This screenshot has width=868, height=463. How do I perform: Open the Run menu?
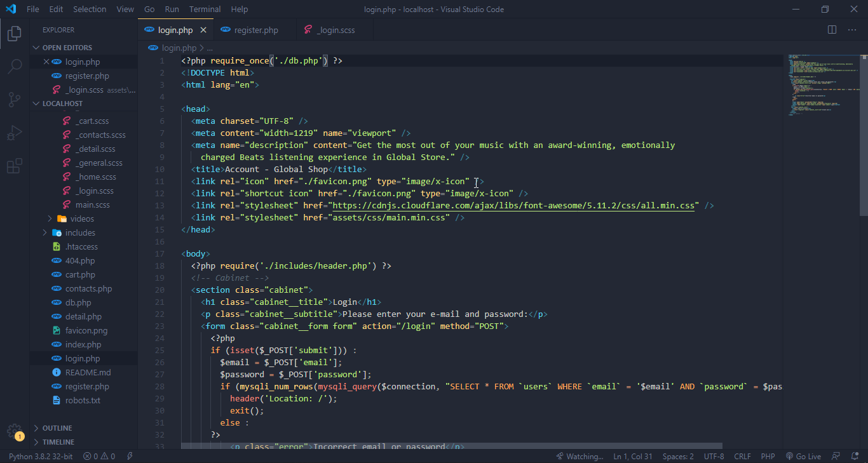click(172, 9)
